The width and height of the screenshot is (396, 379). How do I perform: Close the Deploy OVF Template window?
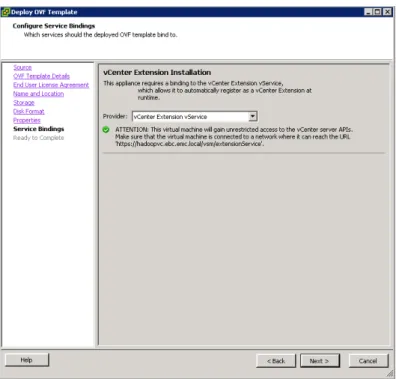pos(387,12)
